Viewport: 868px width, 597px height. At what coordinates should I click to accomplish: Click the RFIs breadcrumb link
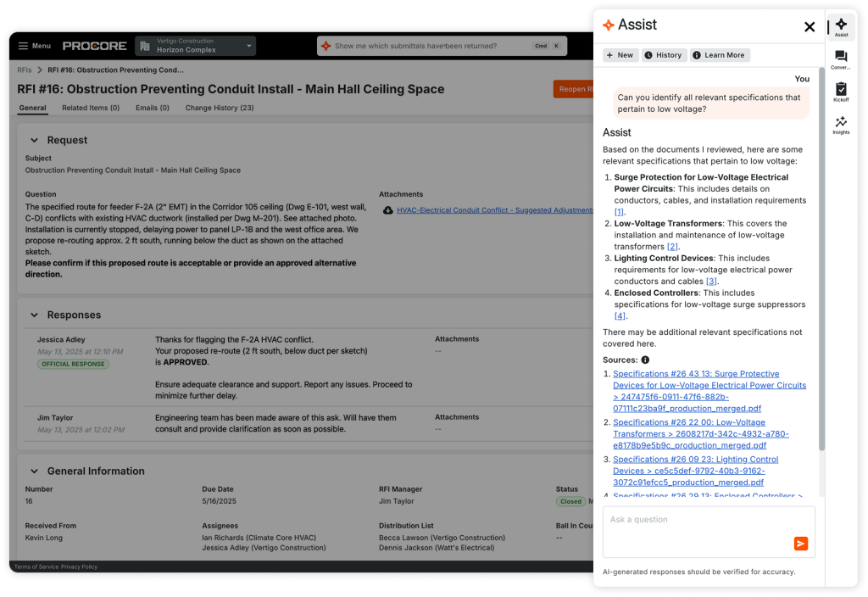click(x=25, y=70)
